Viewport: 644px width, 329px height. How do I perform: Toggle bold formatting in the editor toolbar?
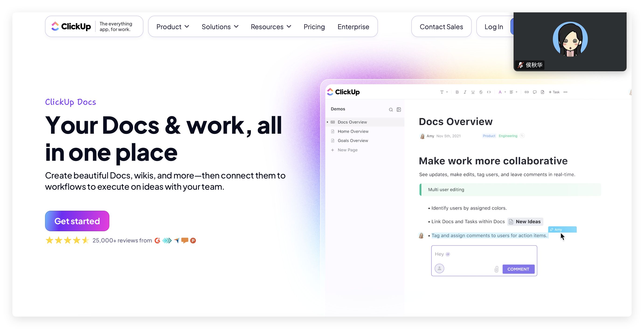(x=457, y=92)
